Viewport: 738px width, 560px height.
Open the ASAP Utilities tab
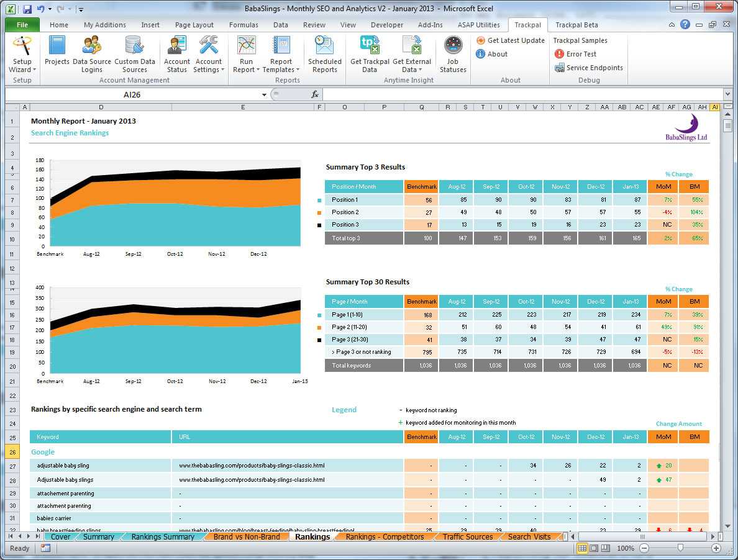coord(479,25)
